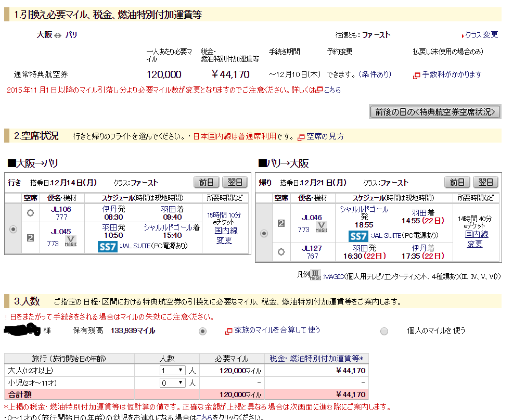This screenshot has width=513, height=420.
Task: Open the 家族のマイルを合算して使う link
Action: 277,330
